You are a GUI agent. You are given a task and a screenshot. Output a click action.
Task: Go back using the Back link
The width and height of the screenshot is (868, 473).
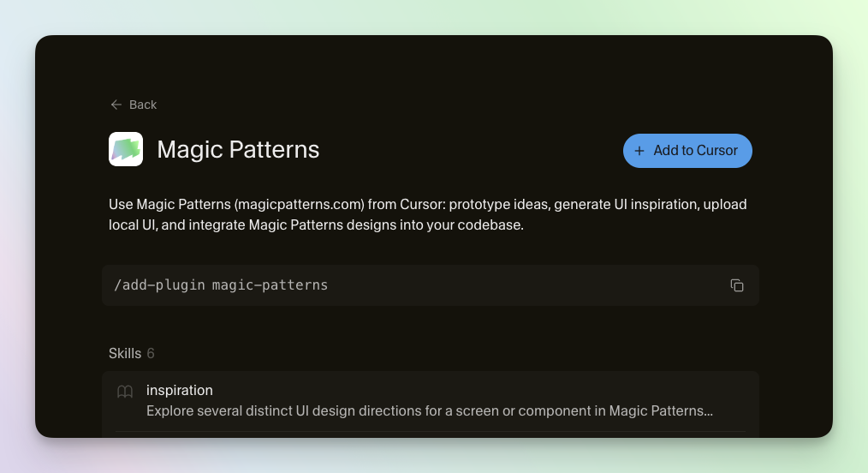[134, 105]
